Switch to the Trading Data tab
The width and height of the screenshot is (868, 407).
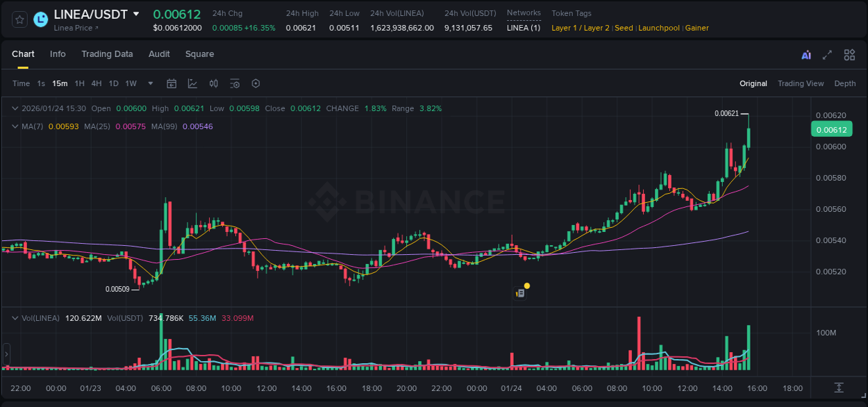click(x=107, y=54)
